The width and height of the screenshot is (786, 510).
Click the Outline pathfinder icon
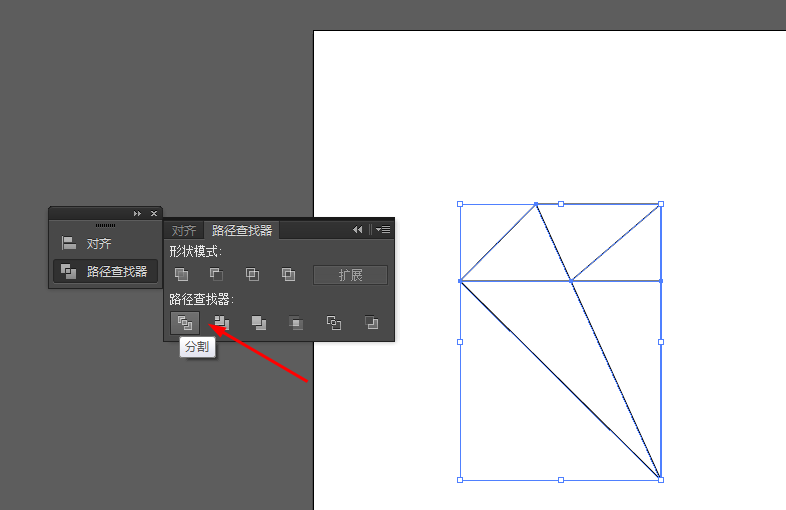(334, 323)
